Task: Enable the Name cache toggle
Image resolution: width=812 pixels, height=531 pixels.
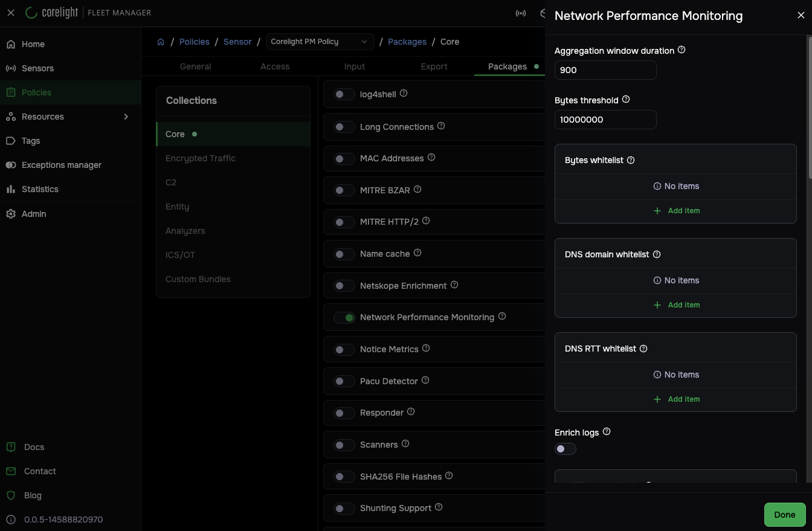Action: (x=344, y=254)
